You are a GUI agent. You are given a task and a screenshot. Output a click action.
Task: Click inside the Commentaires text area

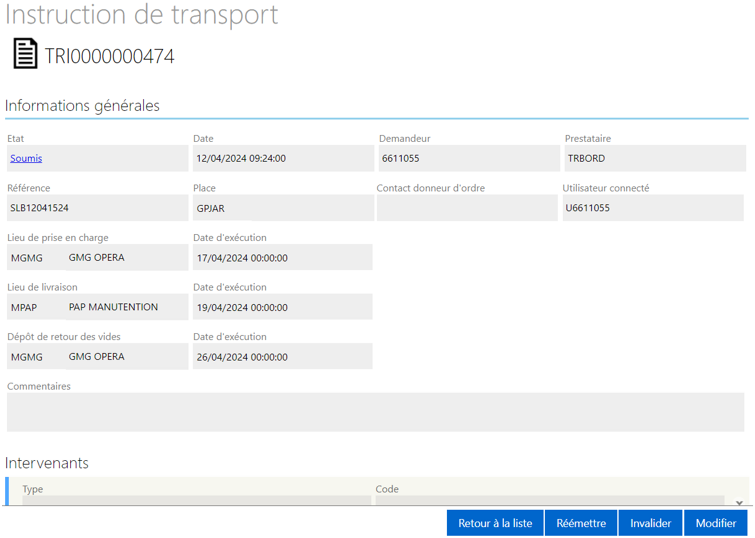[x=376, y=412]
